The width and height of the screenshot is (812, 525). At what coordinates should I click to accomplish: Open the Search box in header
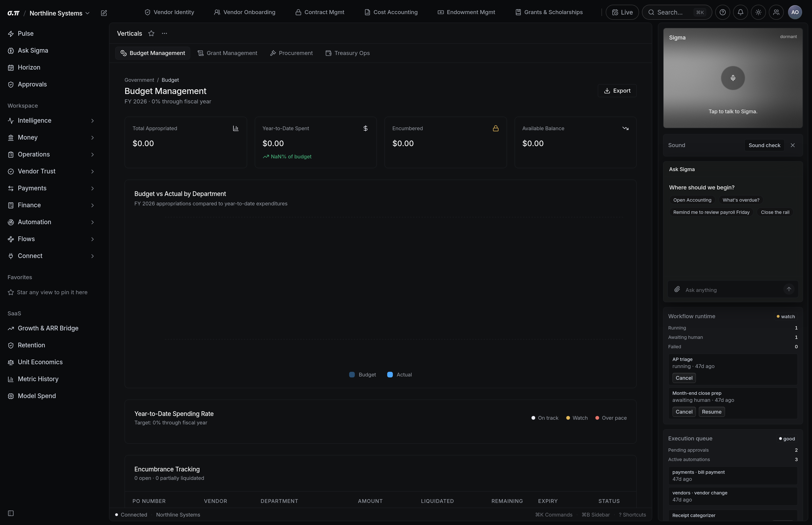(x=677, y=12)
